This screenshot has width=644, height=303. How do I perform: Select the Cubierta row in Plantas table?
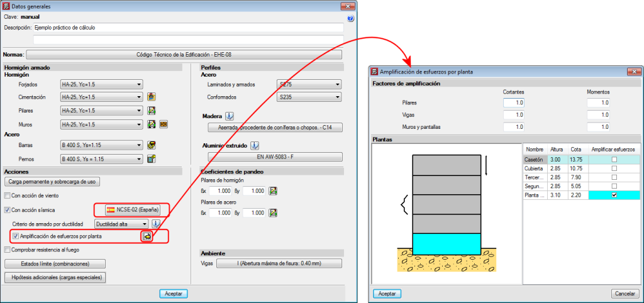point(582,168)
